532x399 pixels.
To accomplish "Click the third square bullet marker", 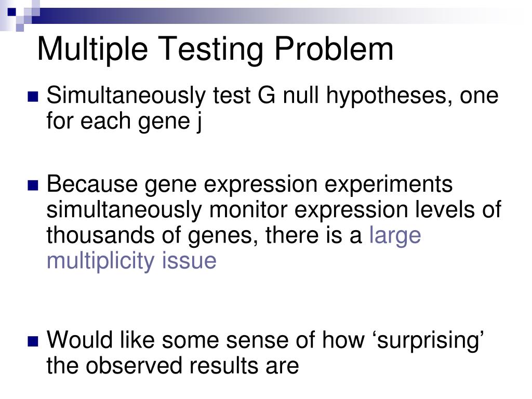I will pyautogui.click(x=33, y=341).
